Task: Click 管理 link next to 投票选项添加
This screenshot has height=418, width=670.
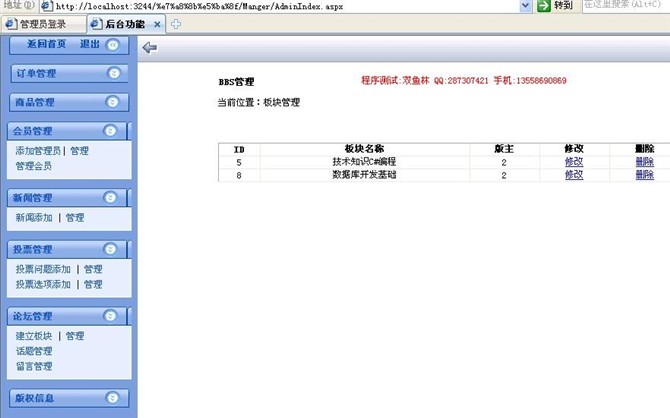Action: click(93, 284)
